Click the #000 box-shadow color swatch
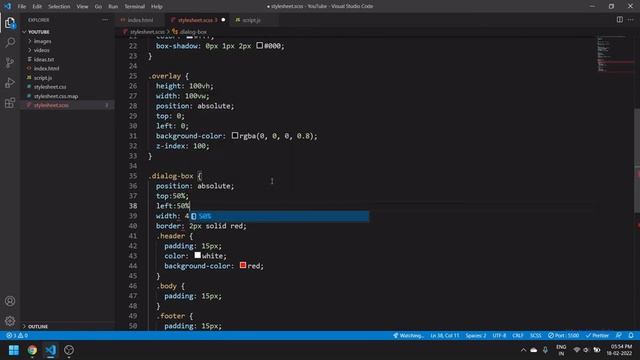The height and width of the screenshot is (360, 640). coord(260,46)
